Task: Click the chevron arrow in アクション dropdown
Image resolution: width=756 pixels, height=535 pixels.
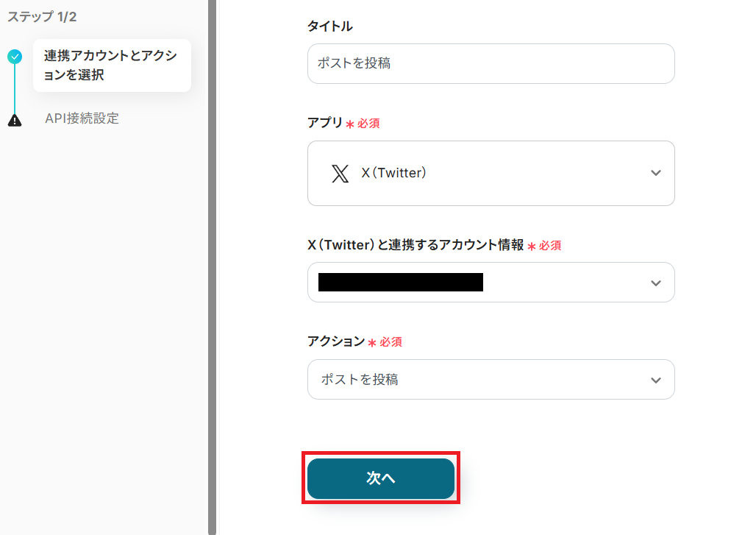Action: (x=656, y=380)
